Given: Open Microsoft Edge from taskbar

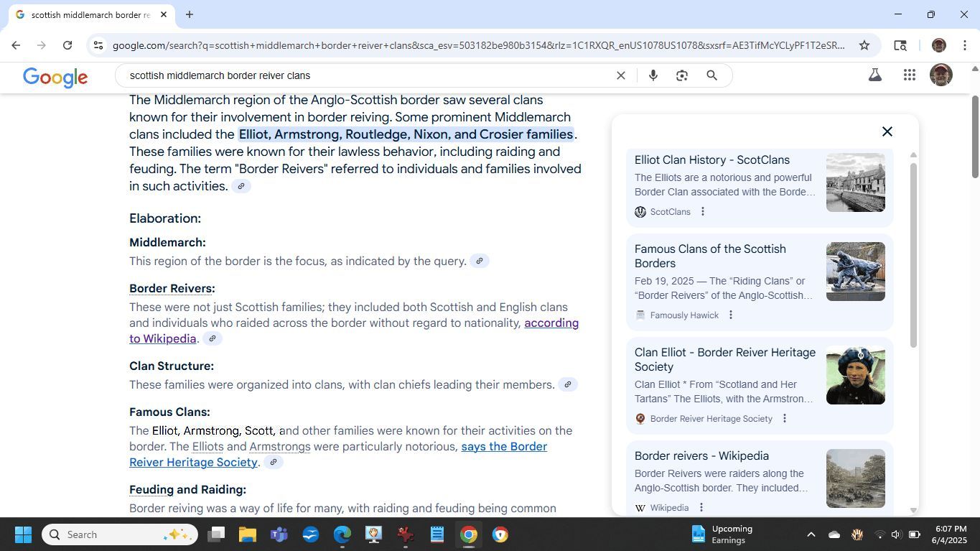Looking at the screenshot, I should point(342,534).
